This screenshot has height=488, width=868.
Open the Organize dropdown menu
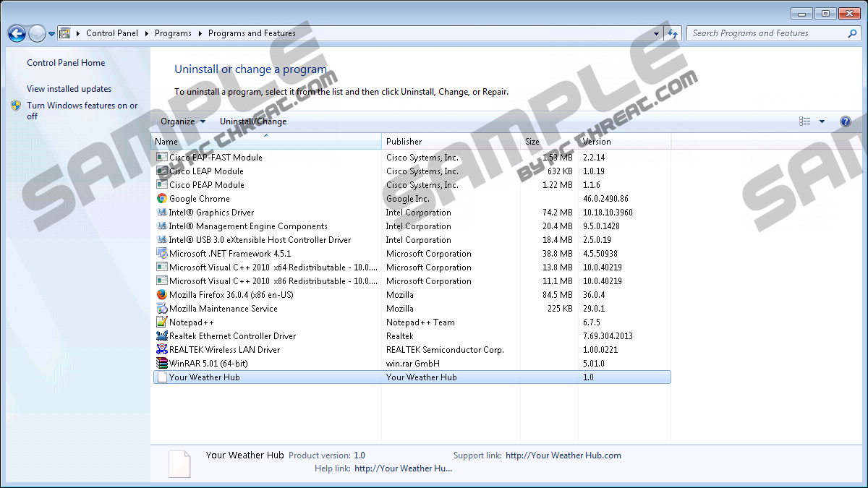tap(182, 121)
